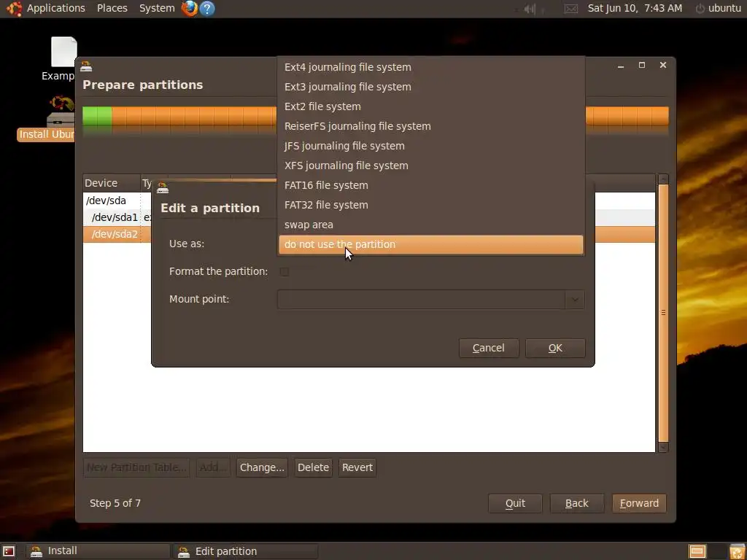Minimize the Prepare partitions window

click(x=621, y=66)
